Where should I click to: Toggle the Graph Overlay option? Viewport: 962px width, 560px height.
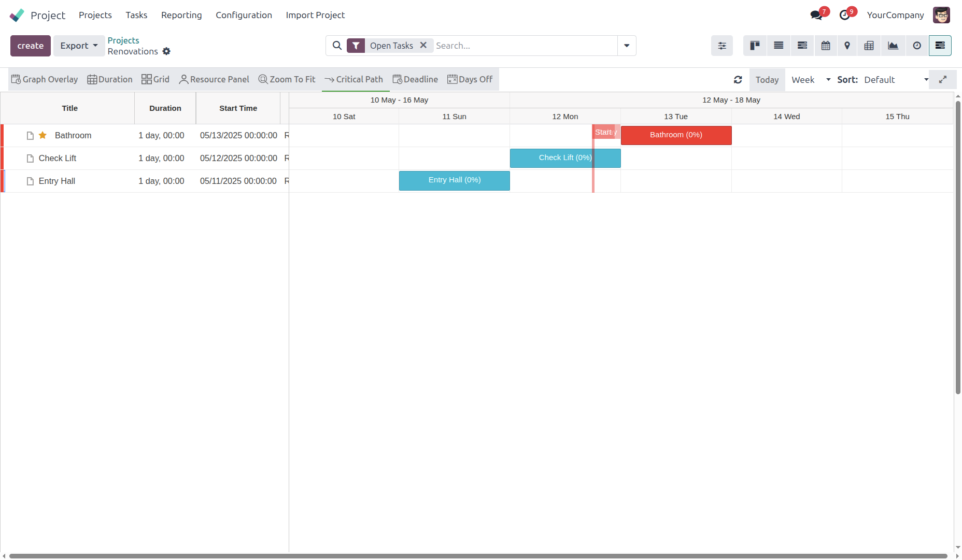pos(45,79)
